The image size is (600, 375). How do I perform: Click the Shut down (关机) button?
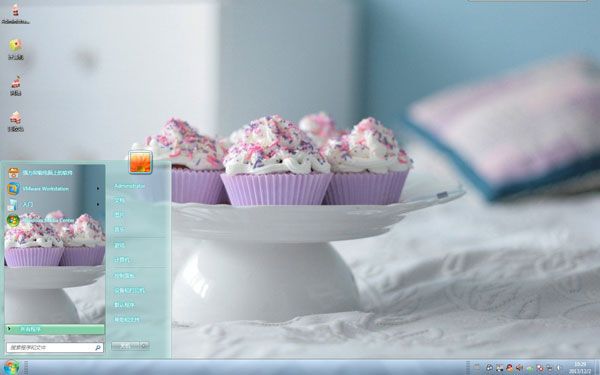tap(126, 346)
